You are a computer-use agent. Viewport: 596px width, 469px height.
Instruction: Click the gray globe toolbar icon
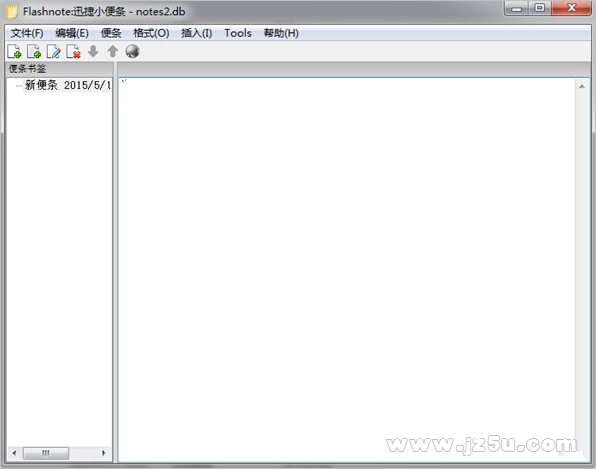[x=132, y=51]
